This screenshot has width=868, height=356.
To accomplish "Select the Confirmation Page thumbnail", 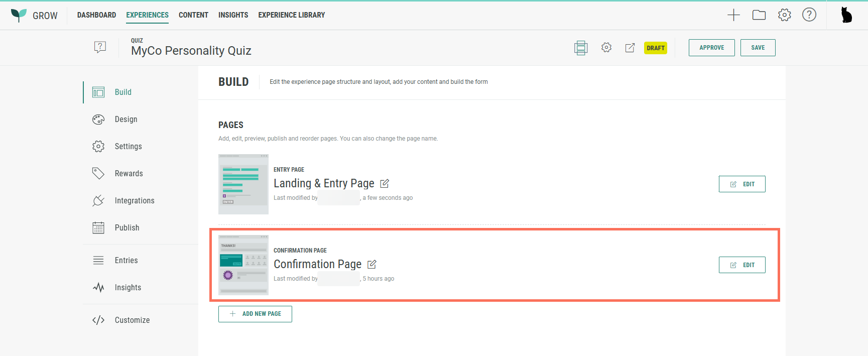I will tap(243, 265).
